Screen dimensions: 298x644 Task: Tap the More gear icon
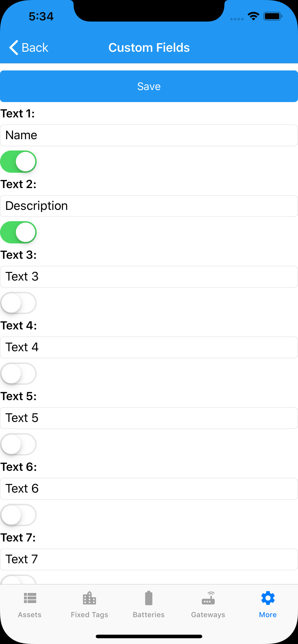coord(268,598)
